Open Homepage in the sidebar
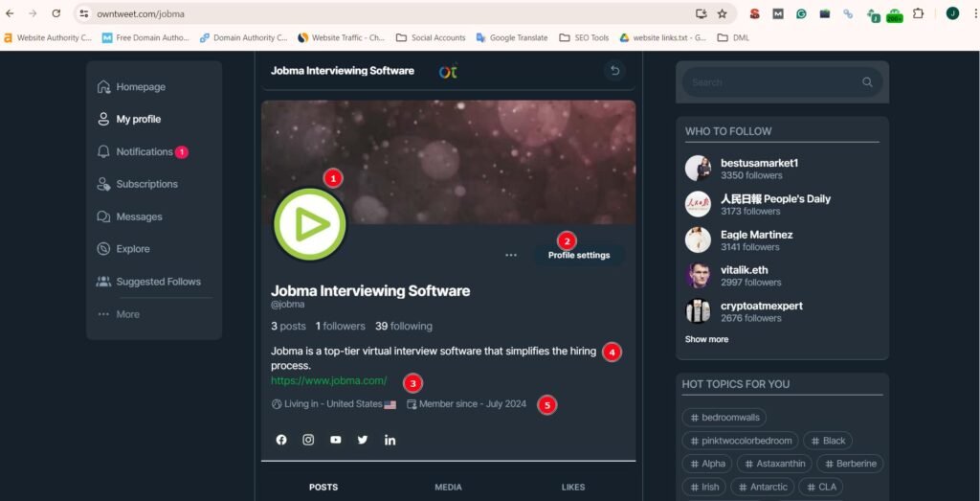The height and width of the screenshot is (501, 980). [131, 87]
